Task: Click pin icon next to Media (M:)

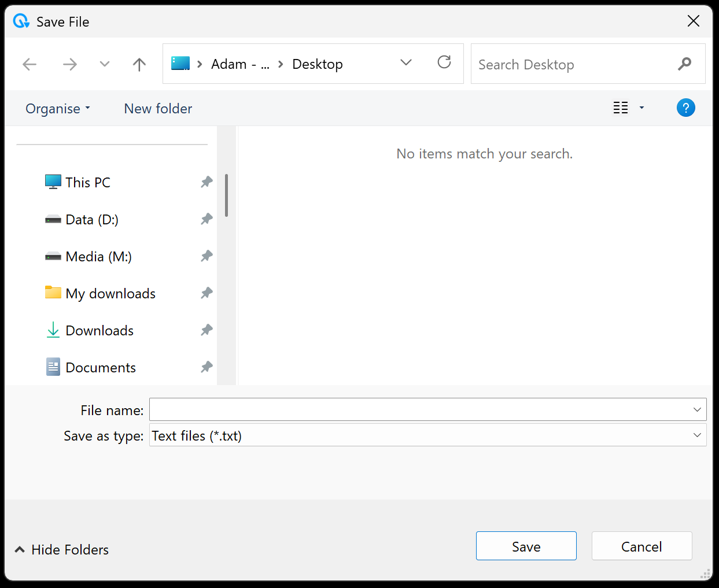Action: coord(207,256)
